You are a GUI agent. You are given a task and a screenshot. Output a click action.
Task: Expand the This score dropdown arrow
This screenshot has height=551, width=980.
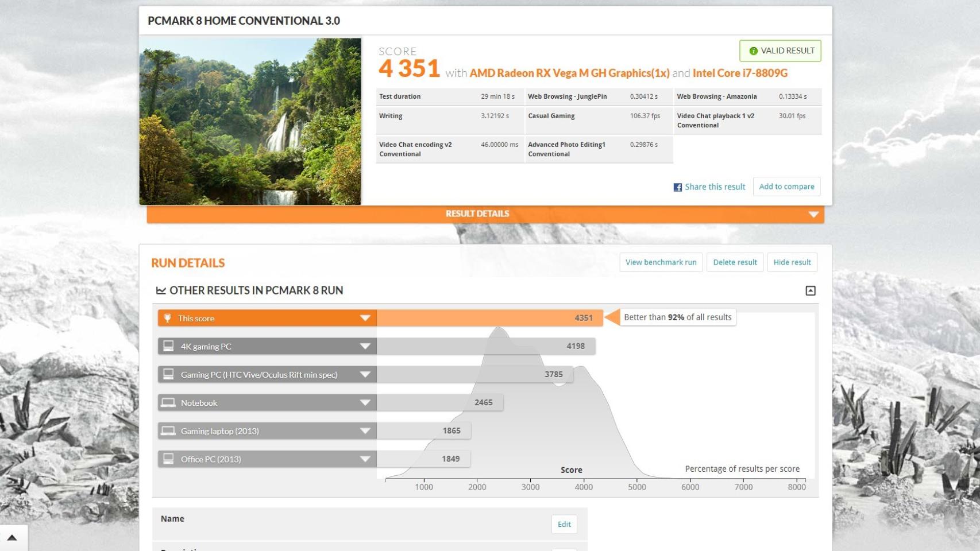pyautogui.click(x=365, y=318)
